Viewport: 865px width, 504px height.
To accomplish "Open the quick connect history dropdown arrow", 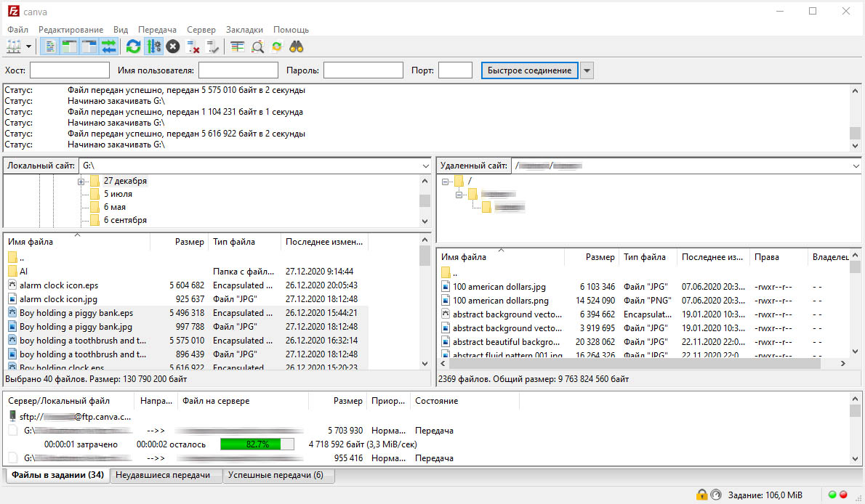I will [587, 70].
